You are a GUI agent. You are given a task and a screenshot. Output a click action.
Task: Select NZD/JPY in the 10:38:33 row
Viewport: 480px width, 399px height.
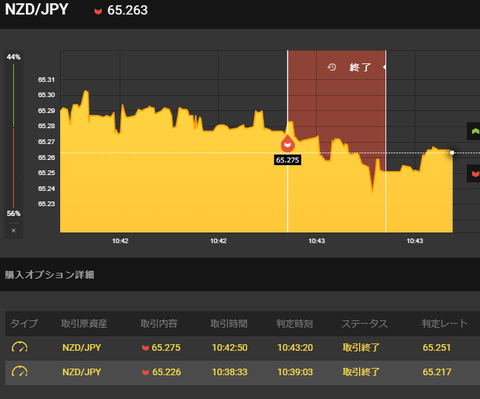coord(82,372)
